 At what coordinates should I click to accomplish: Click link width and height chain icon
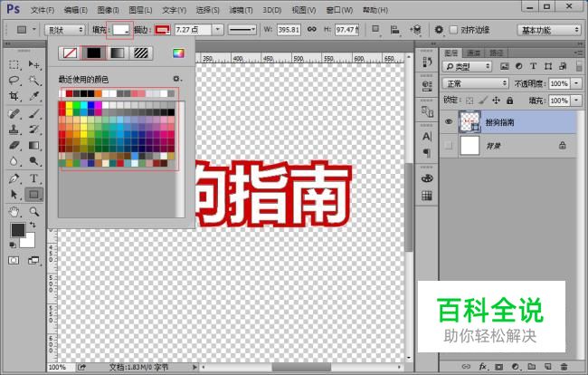point(311,29)
